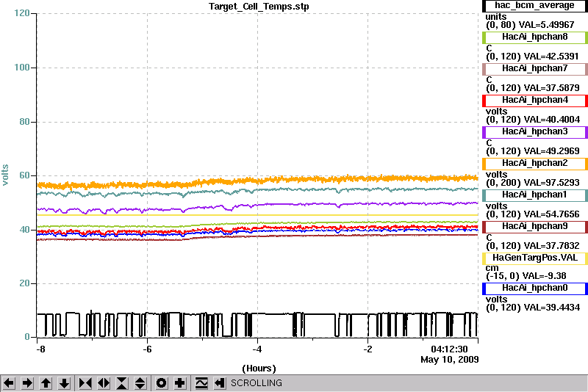588x392 pixels.
Task: Click the VAL=39.4434 reading
Action: (x=552, y=308)
